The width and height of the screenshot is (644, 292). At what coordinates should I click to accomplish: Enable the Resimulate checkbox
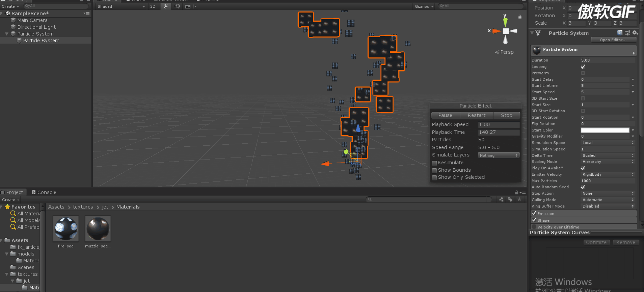pyautogui.click(x=434, y=163)
